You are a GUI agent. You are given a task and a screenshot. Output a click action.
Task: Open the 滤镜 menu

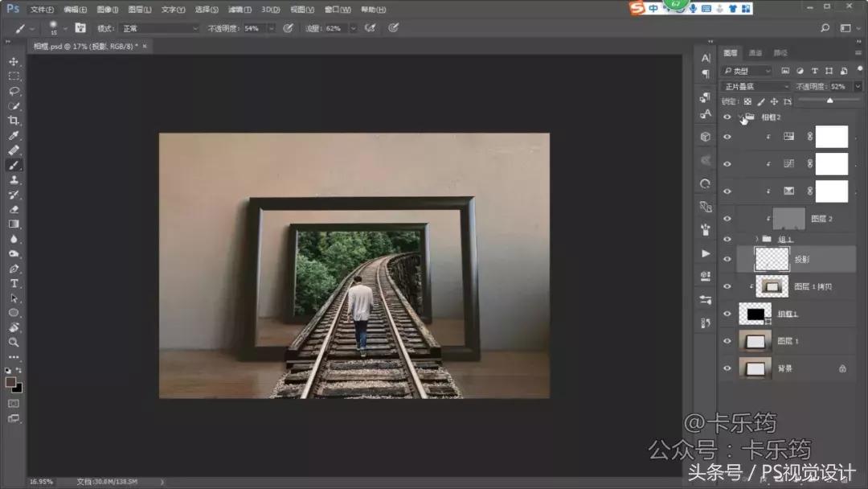tap(237, 10)
